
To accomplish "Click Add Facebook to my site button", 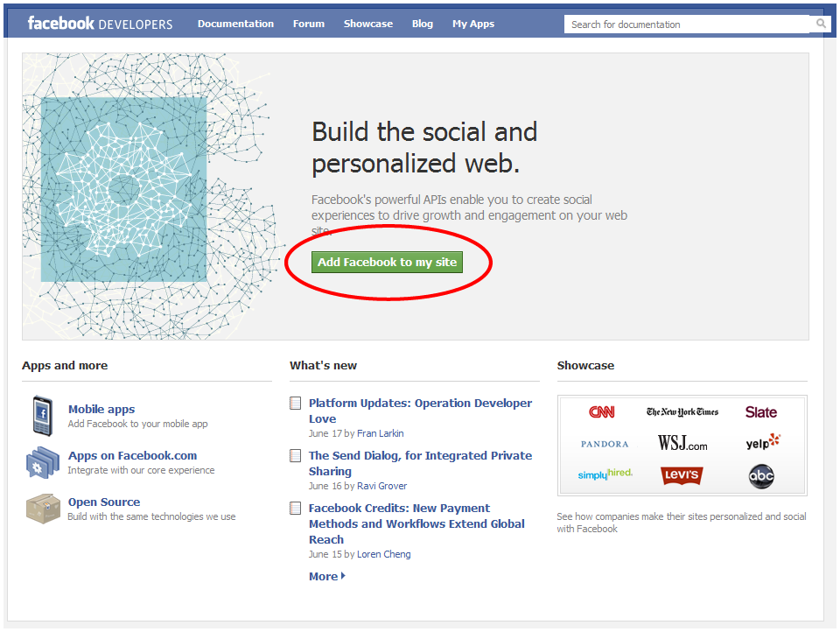I will 387,262.
